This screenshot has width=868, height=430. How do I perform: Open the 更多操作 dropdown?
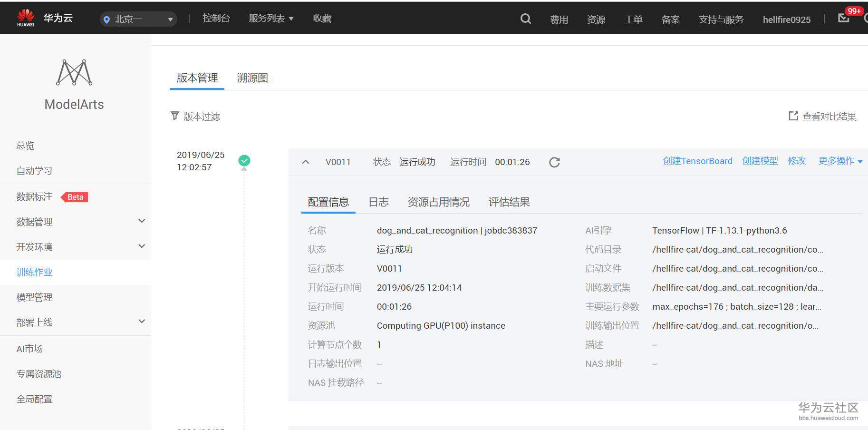(840, 161)
